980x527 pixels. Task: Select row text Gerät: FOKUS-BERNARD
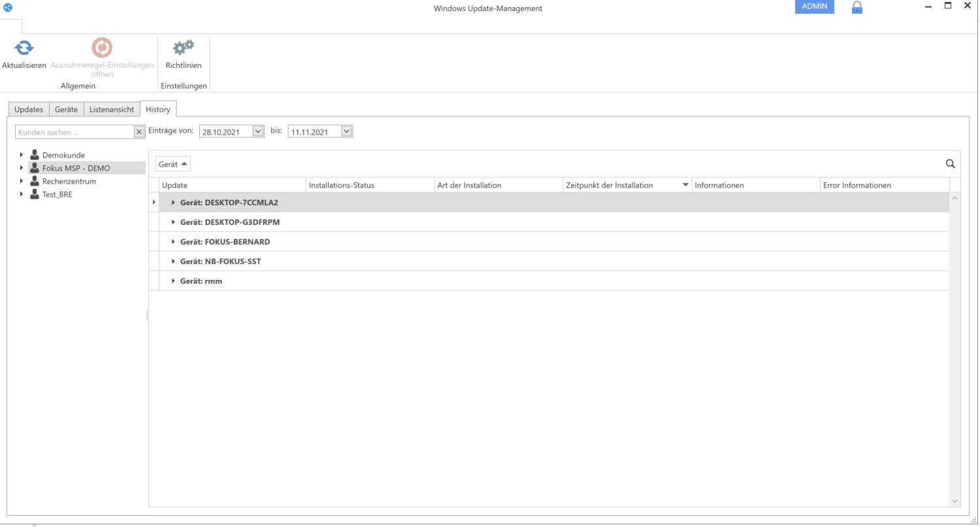point(225,242)
